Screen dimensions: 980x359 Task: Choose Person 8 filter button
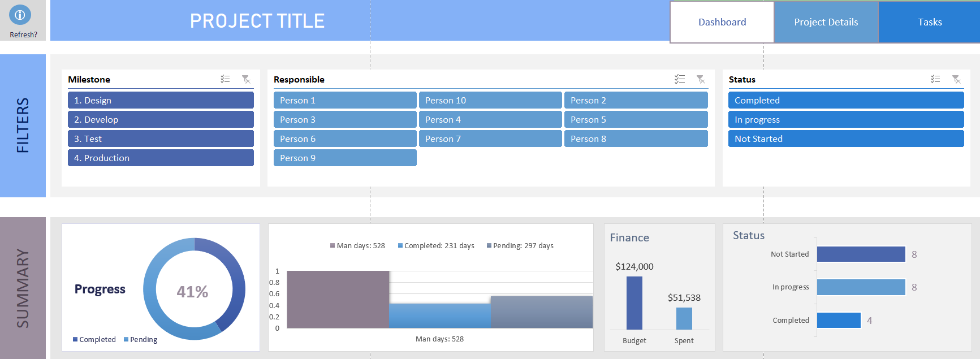[x=636, y=139]
